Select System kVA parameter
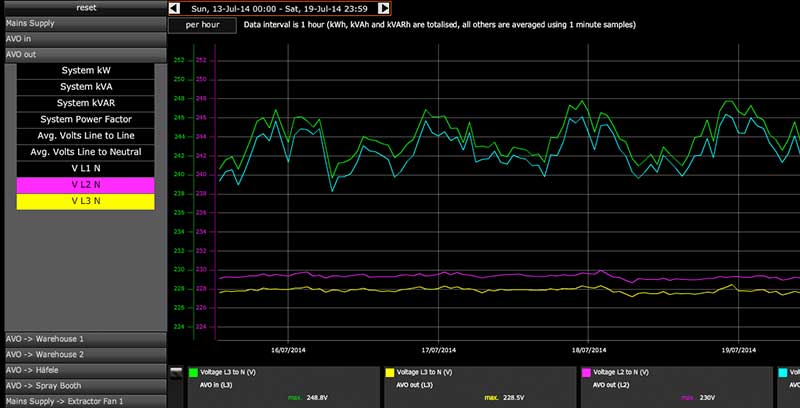800x408 pixels. tap(86, 87)
